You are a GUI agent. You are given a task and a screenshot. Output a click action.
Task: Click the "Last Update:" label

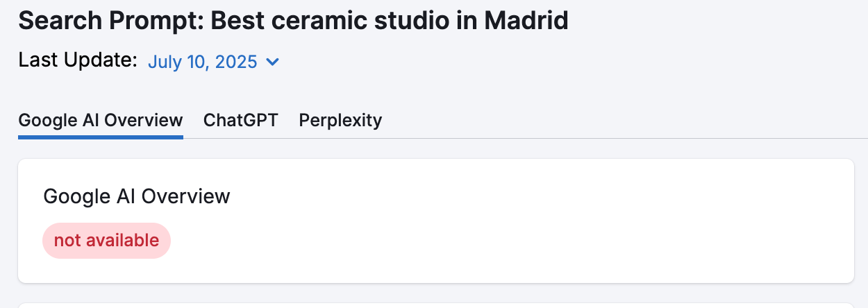(78, 60)
